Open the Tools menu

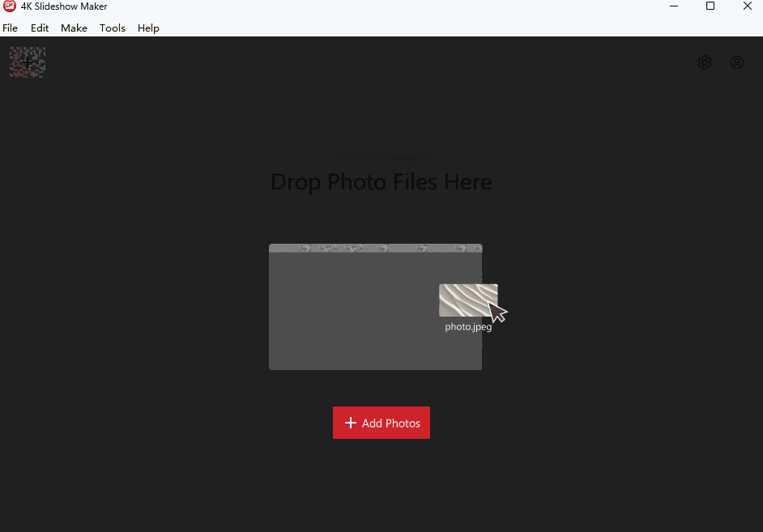click(x=112, y=28)
